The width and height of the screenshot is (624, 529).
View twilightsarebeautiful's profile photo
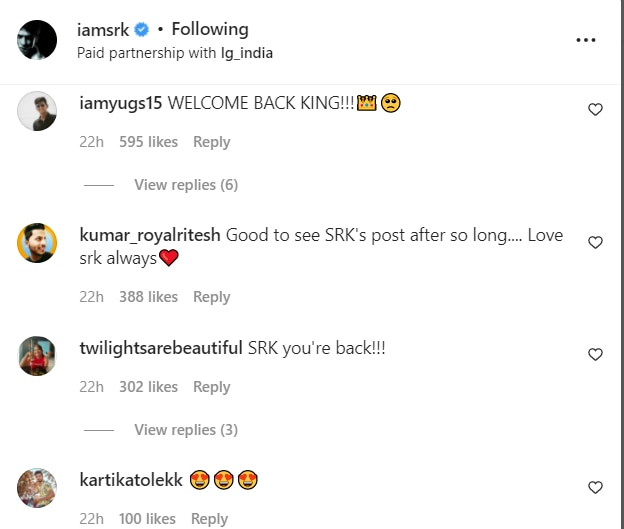(x=37, y=356)
